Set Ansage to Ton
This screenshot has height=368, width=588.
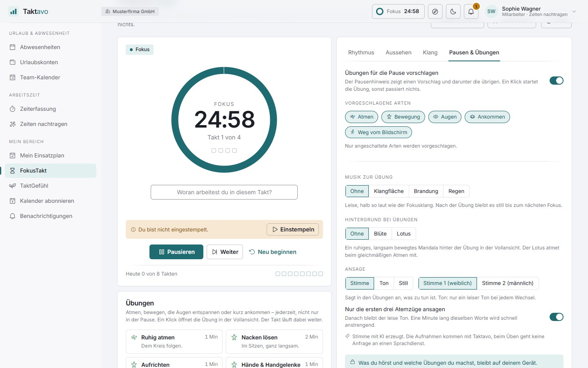click(x=384, y=283)
